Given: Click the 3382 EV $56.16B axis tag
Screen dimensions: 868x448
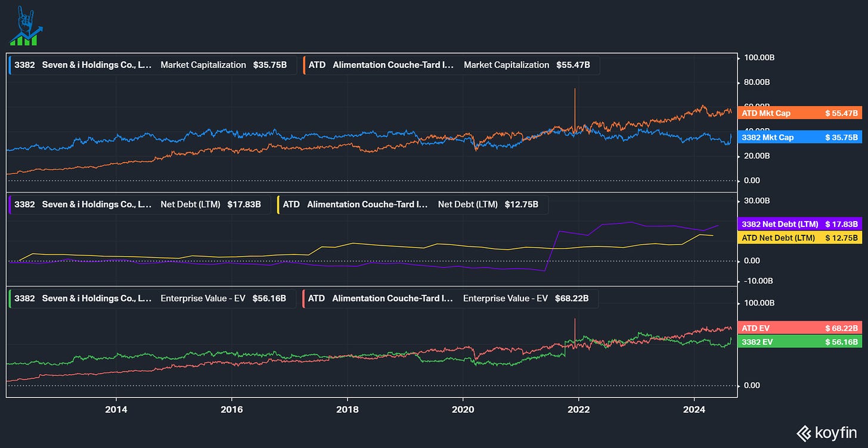Looking at the screenshot, I should click(x=800, y=342).
